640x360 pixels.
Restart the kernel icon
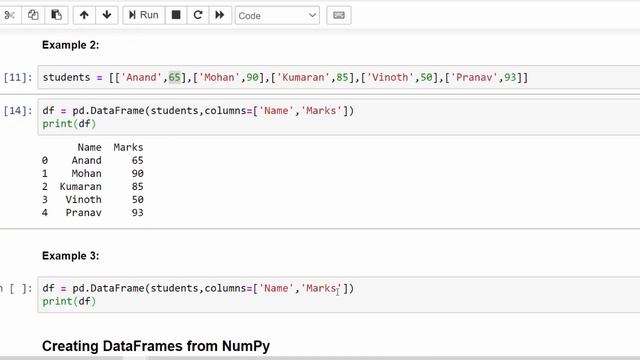click(198, 16)
